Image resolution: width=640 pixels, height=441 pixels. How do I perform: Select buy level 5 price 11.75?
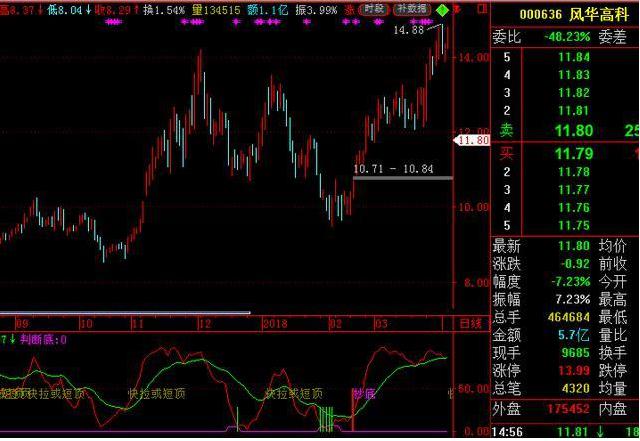574,225
